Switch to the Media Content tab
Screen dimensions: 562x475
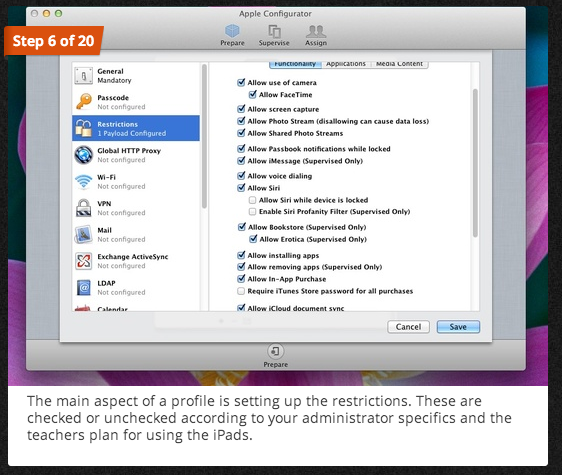[x=399, y=64]
